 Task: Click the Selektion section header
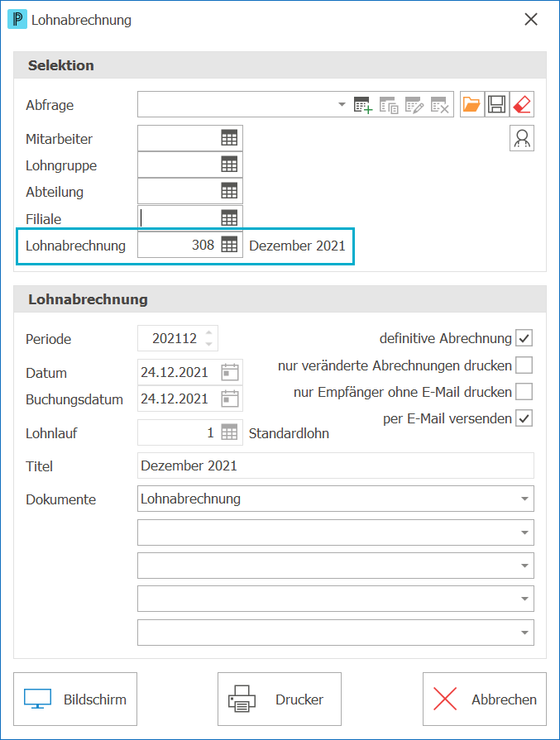[x=280, y=65]
